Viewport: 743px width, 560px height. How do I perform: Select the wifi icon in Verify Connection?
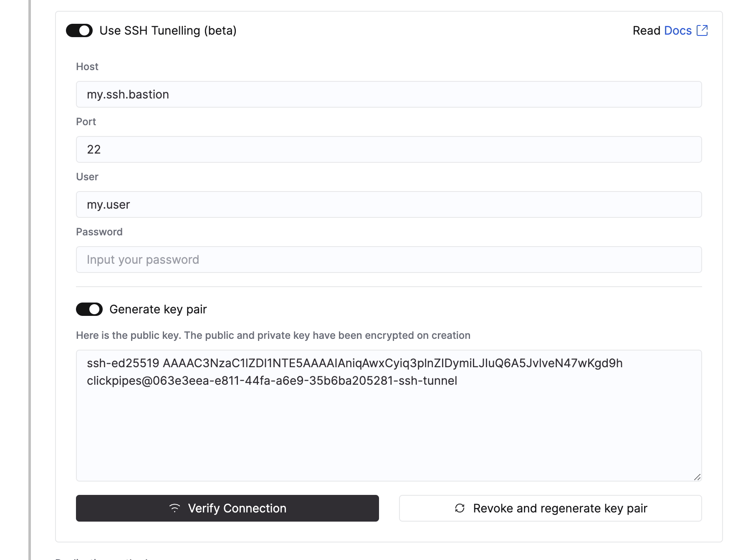pyautogui.click(x=174, y=508)
